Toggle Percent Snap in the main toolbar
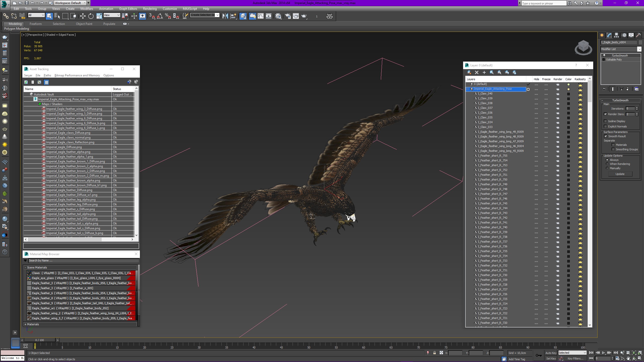Screen dimensions: 644x362 [168, 16]
